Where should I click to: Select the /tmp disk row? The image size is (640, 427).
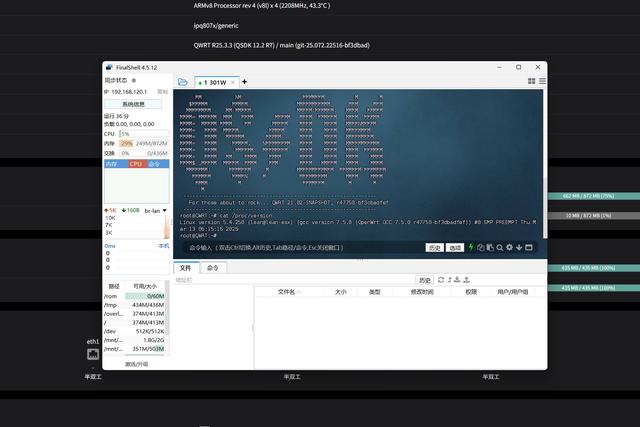pyautogui.click(x=134, y=305)
